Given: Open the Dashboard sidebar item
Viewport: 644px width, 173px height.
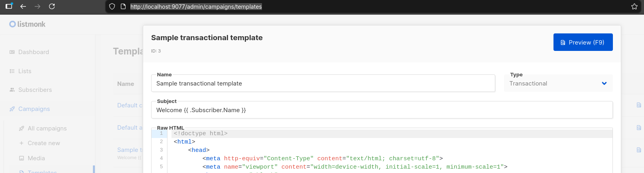Looking at the screenshot, I should (x=33, y=52).
